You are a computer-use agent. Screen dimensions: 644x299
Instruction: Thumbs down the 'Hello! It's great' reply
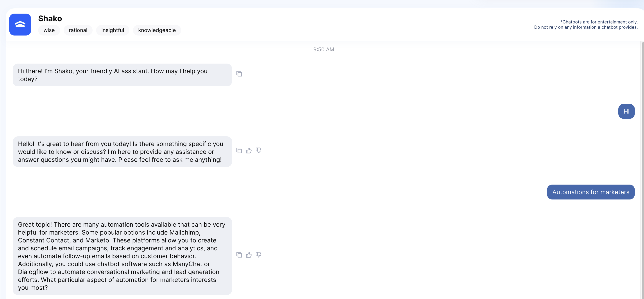pyautogui.click(x=259, y=151)
